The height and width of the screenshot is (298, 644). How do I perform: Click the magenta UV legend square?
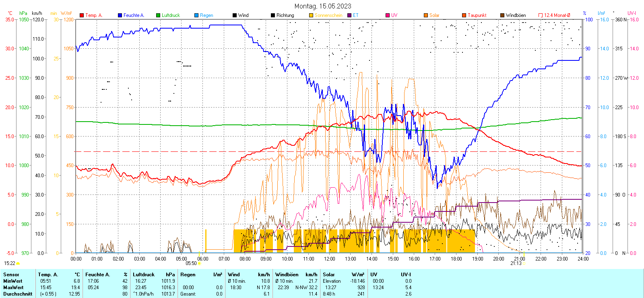pos(388,15)
